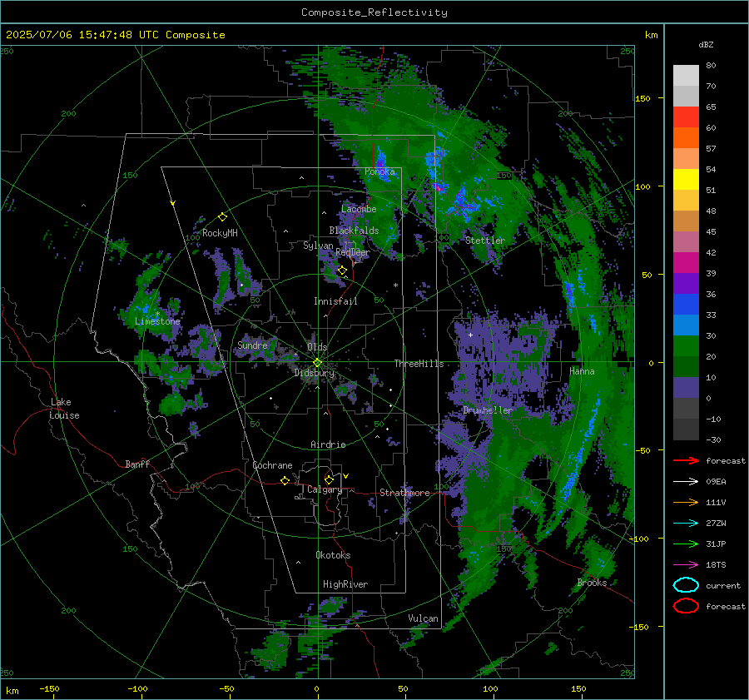This screenshot has height=700, width=749.
Task: Click the Didsbury label
Action: pyautogui.click(x=315, y=373)
